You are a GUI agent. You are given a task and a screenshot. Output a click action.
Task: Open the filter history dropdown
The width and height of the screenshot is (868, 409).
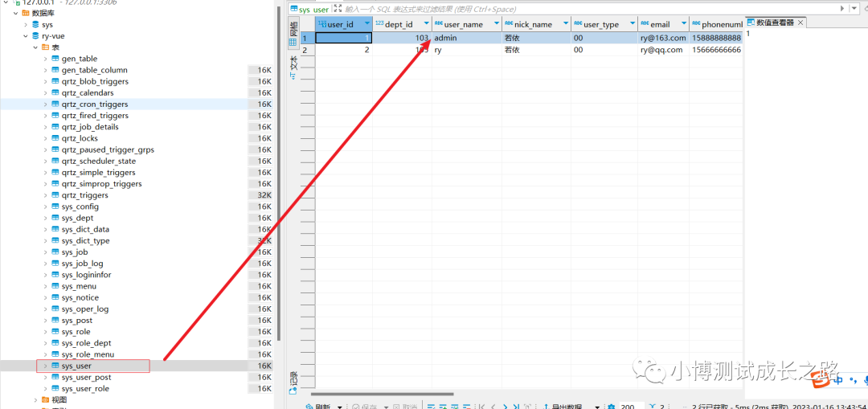[856, 9]
